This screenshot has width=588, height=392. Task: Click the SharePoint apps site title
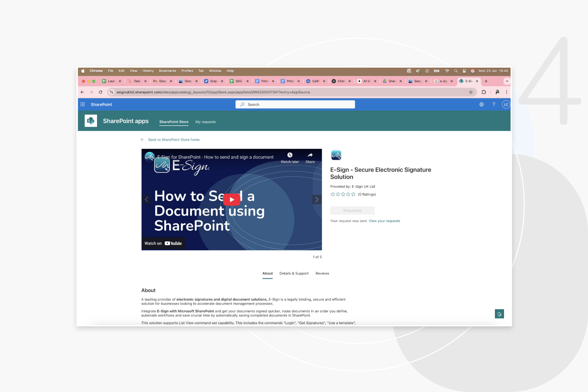[x=126, y=121]
